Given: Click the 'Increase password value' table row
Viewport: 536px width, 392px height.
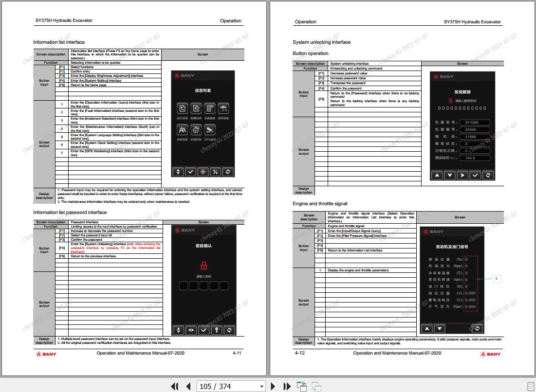Looking at the screenshot, I should click(374, 78).
